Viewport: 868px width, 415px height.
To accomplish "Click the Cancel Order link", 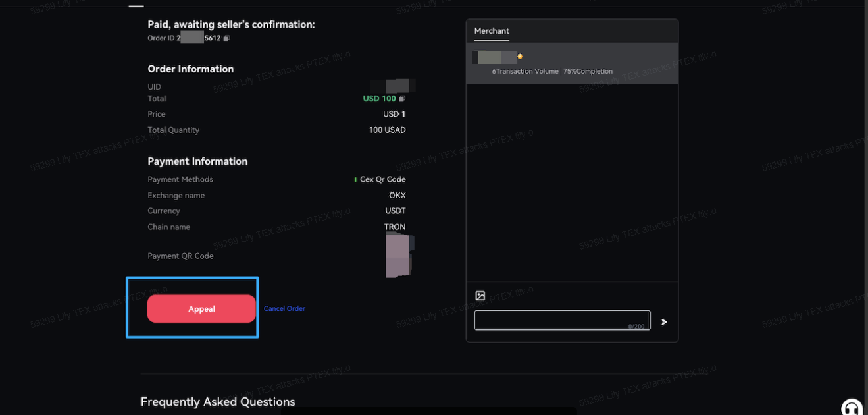I will click(x=284, y=308).
